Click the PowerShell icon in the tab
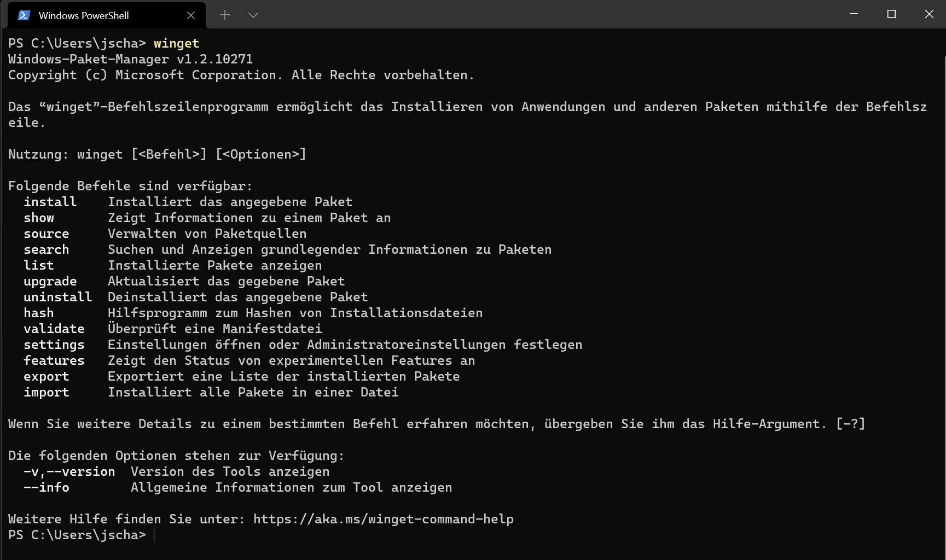 pyautogui.click(x=24, y=15)
